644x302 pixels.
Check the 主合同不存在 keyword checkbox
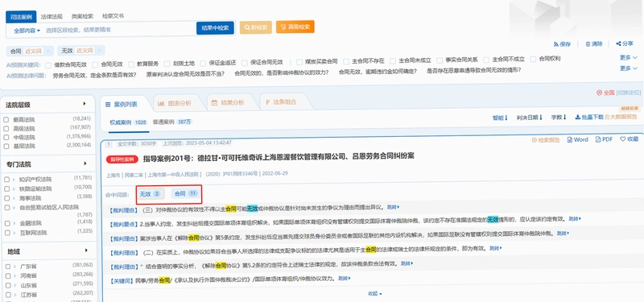coord(346,61)
